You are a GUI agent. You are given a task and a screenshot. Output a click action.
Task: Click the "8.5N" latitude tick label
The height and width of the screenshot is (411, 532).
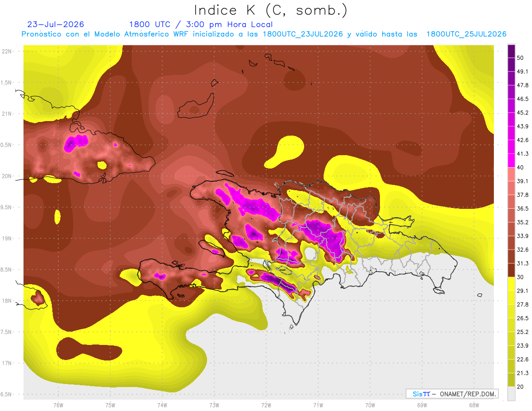click(x=7, y=270)
